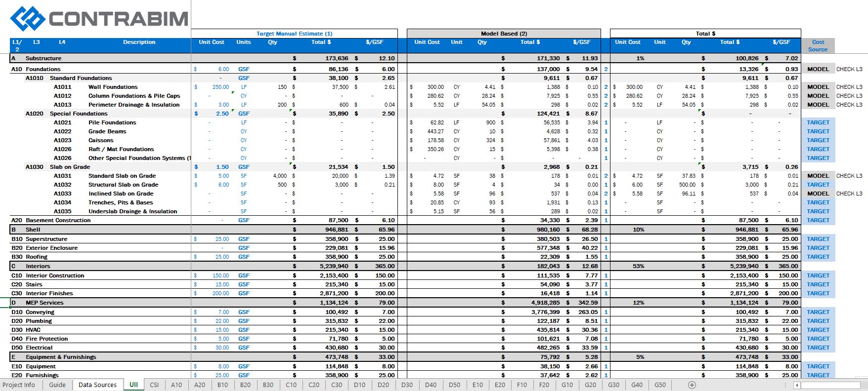868x391 pixels.
Task: Click the horizontal scrollbar left arrow
Action: [x=796, y=385]
